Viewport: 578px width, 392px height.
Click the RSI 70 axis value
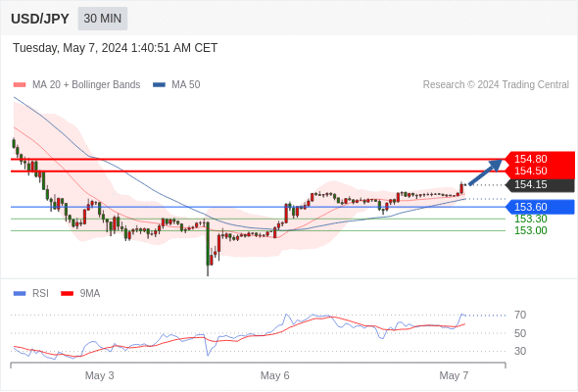[x=520, y=315]
